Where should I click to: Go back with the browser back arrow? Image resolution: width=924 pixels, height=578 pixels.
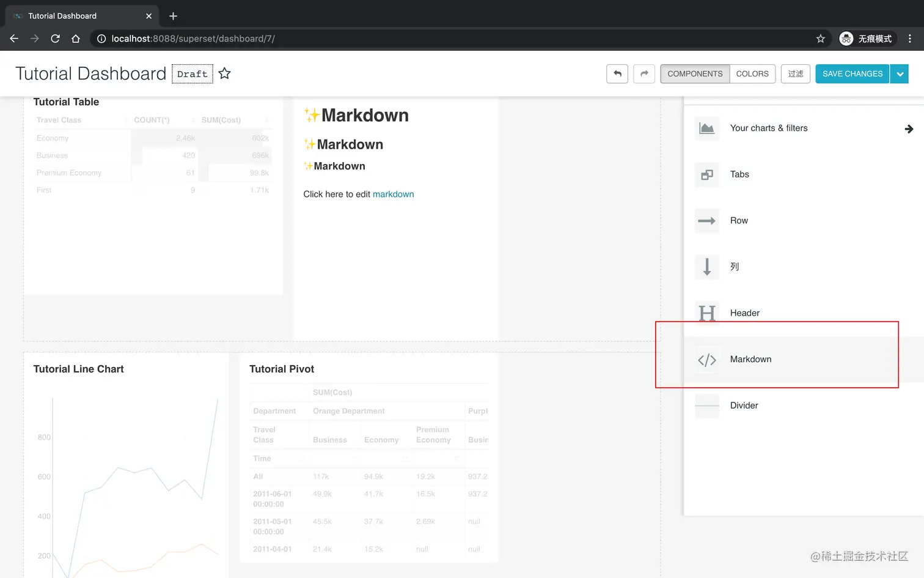point(14,39)
